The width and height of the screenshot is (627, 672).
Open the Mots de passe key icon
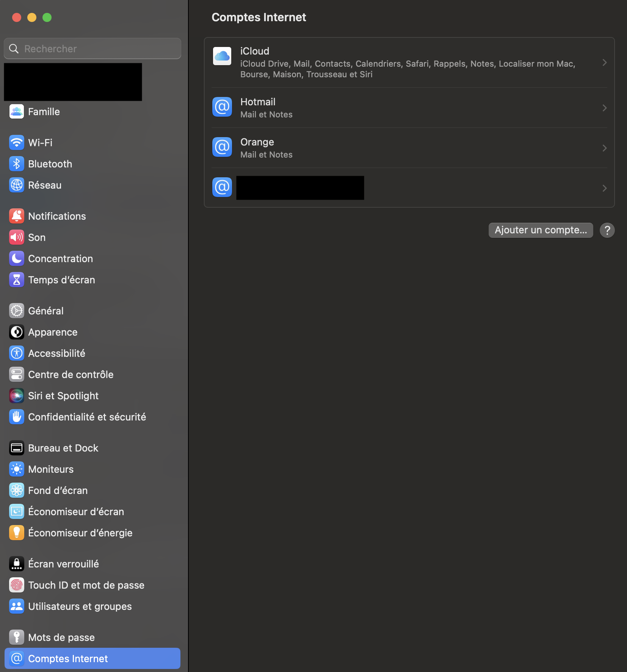tap(17, 638)
